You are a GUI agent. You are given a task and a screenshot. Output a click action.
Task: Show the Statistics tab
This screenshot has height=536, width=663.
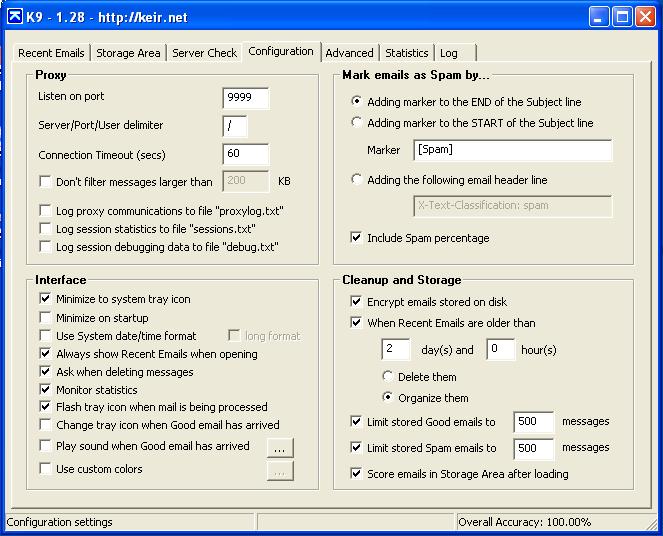coord(406,53)
